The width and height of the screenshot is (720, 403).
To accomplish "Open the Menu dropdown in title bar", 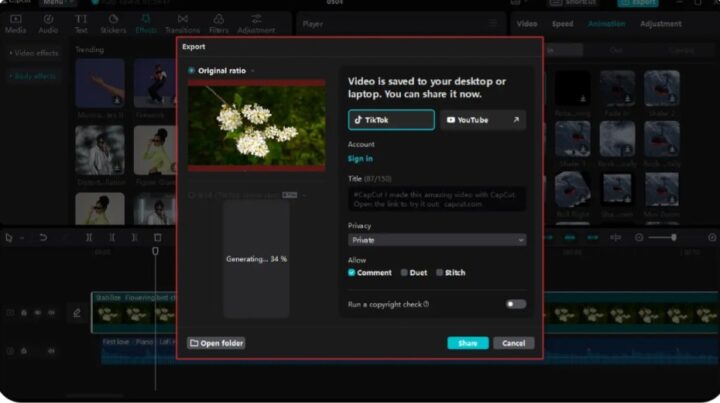I will (57, 3).
